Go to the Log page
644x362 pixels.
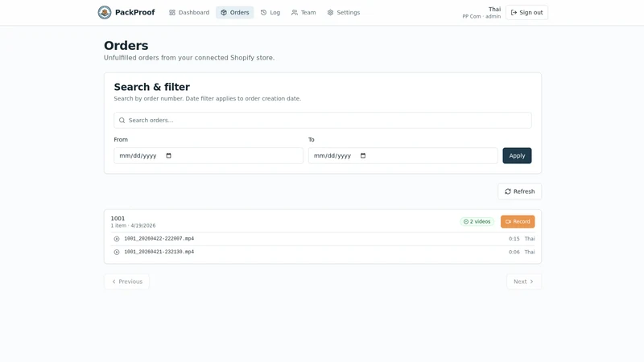(x=270, y=12)
